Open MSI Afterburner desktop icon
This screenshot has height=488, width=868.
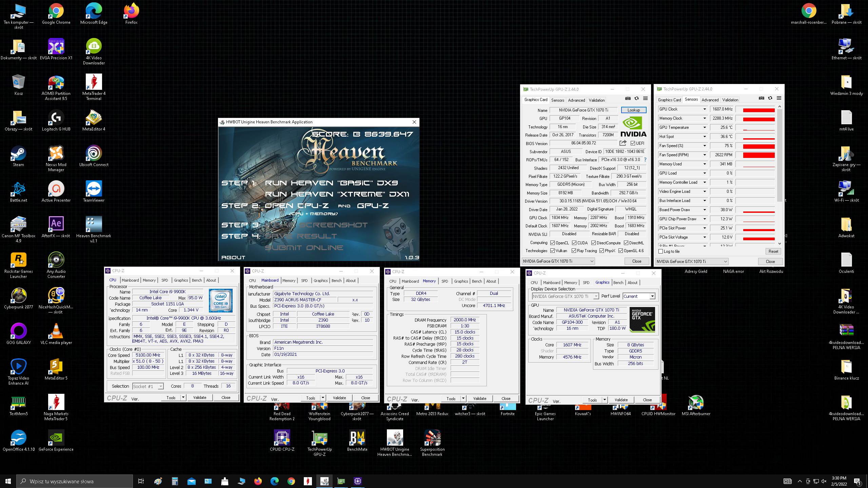point(696,405)
